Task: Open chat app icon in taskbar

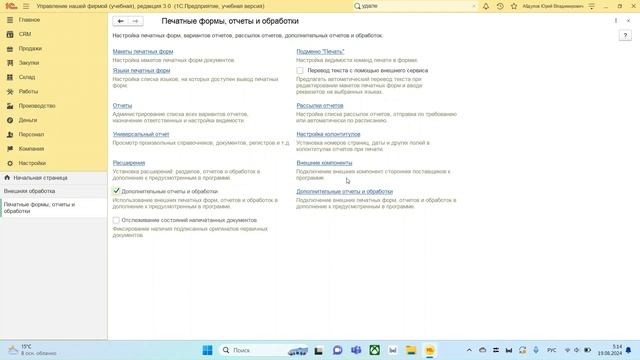Action: pyautogui.click(x=338, y=350)
